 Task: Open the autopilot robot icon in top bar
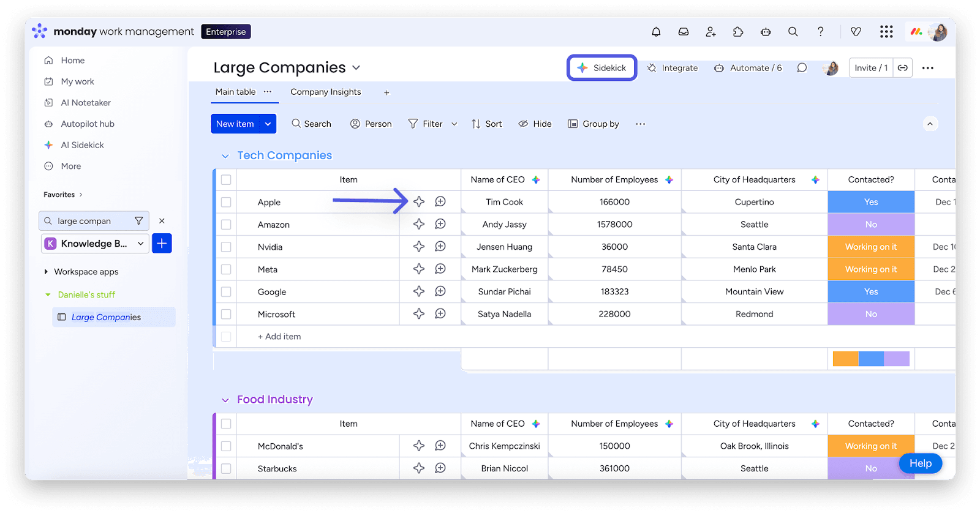(x=766, y=32)
